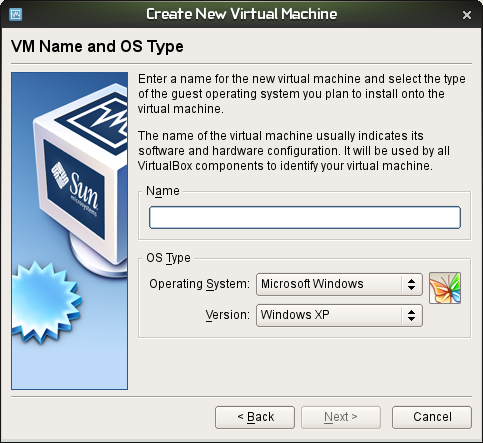Click the Windows XP butterfly OS icon
483x443 pixels.
click(x=445, y=288)
